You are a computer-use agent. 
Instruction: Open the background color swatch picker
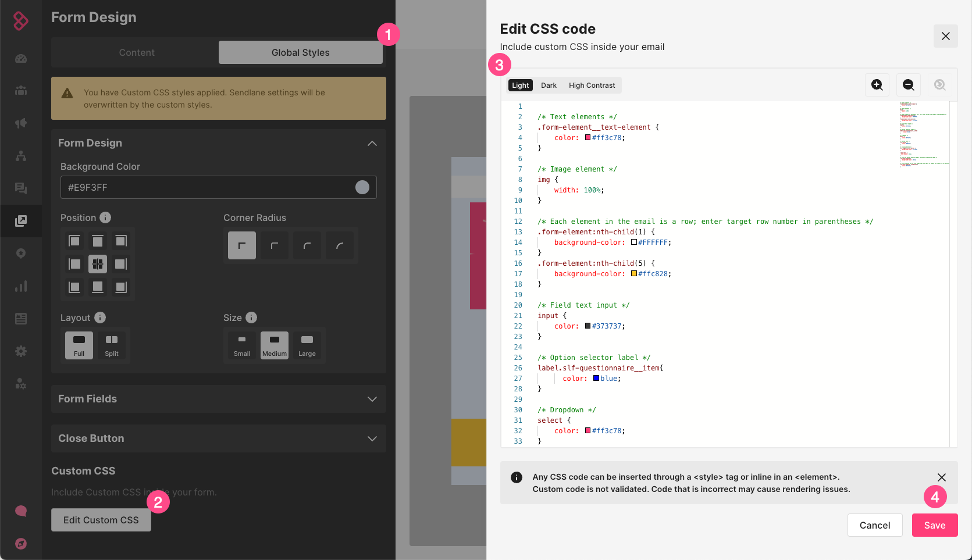pos(362,187)
